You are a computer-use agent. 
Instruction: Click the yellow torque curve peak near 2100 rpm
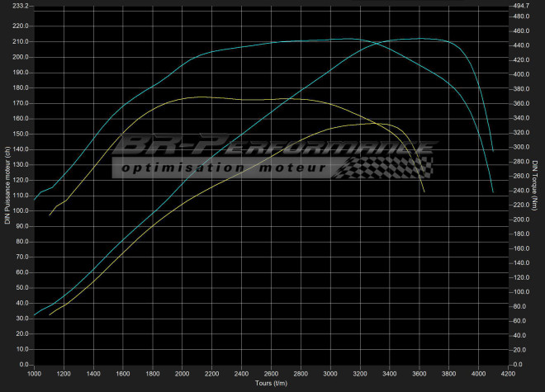click(x=198, y=97)
